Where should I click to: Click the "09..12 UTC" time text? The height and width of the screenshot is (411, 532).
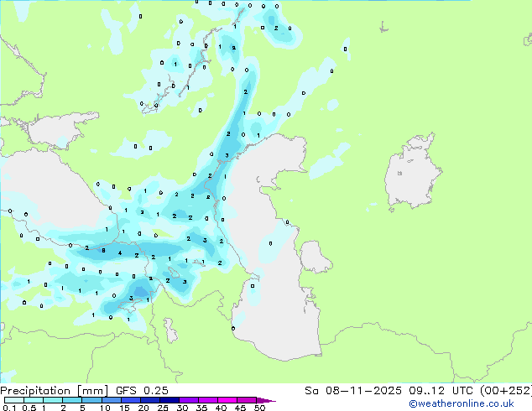(442, 391)
